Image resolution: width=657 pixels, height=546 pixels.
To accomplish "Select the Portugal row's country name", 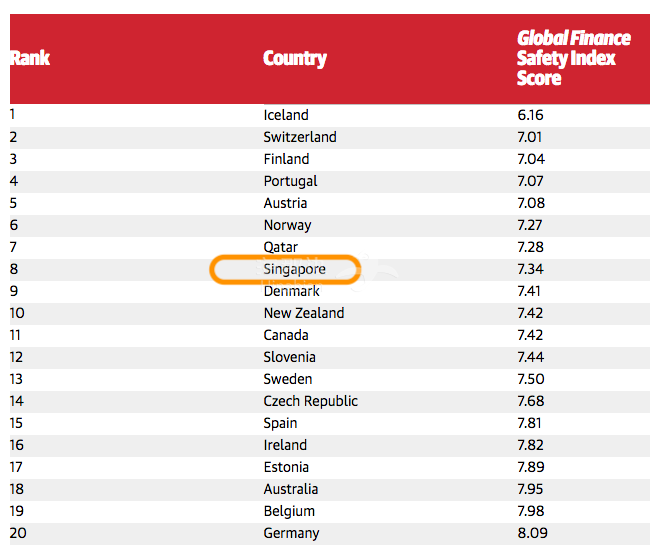I will coord(290,181).
